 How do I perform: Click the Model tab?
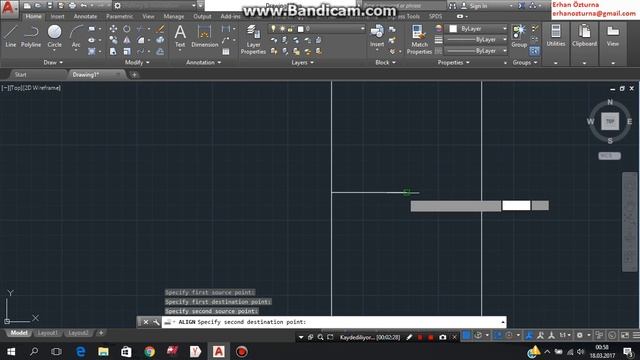19,333
